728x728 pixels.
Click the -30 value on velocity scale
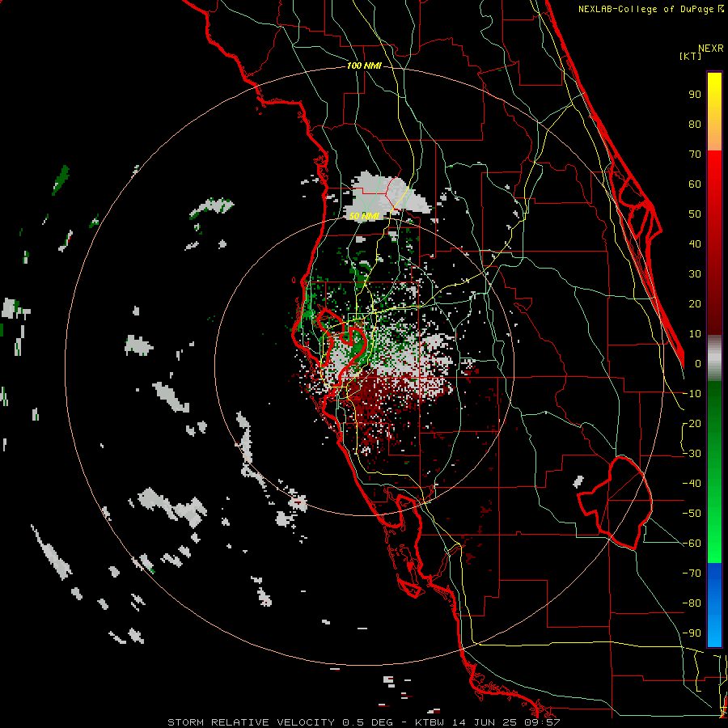point(692,454)
